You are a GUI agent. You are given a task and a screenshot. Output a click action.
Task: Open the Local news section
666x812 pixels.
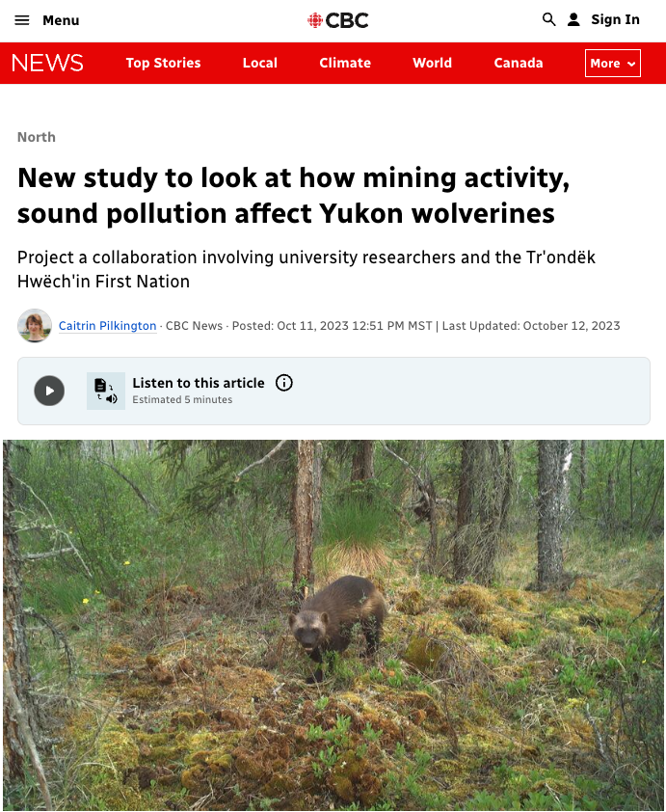click(x=260, y=64)
